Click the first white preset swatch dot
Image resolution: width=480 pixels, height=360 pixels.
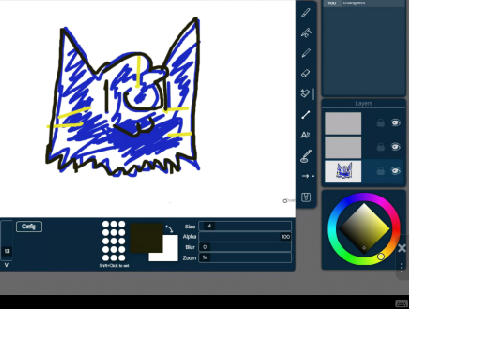tap(105, 224)
